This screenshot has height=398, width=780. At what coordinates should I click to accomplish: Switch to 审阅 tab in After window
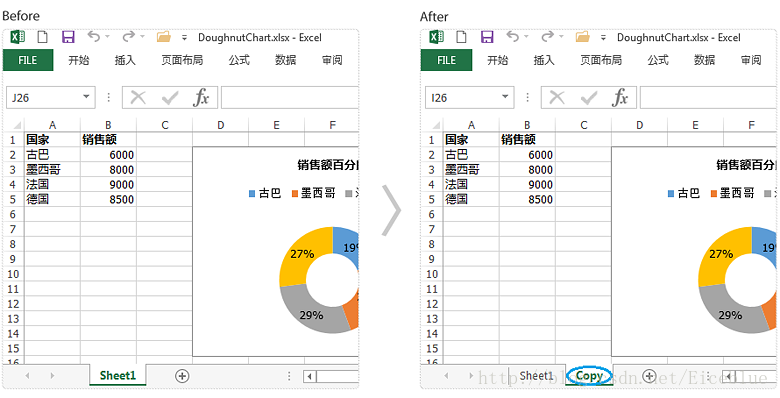click(751, 60)
